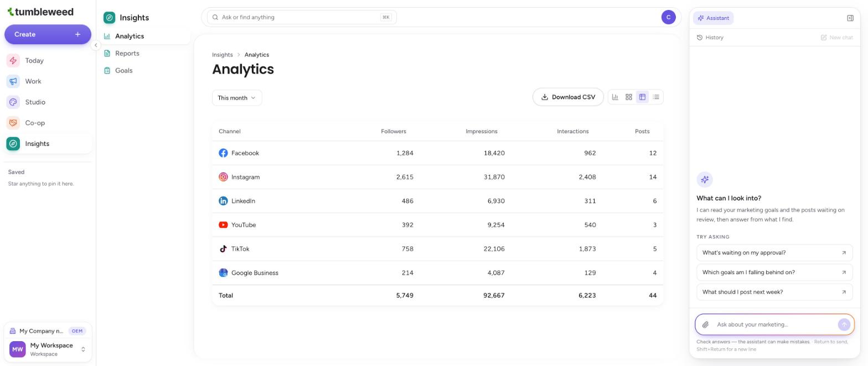Click the Google Business channel icon
The width and height of the screenshot is (868, 366).
(223, 273)
